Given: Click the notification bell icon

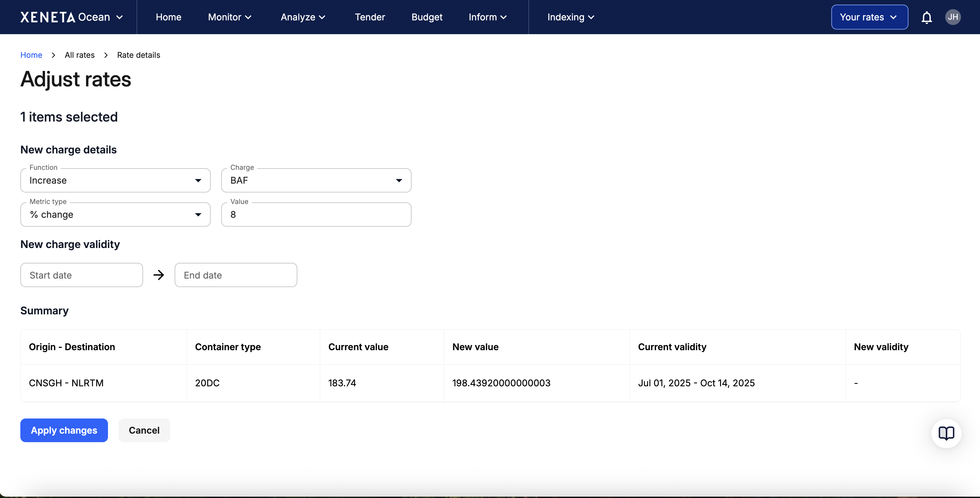Looking at the screenshot, I should (x=927, y=17).
